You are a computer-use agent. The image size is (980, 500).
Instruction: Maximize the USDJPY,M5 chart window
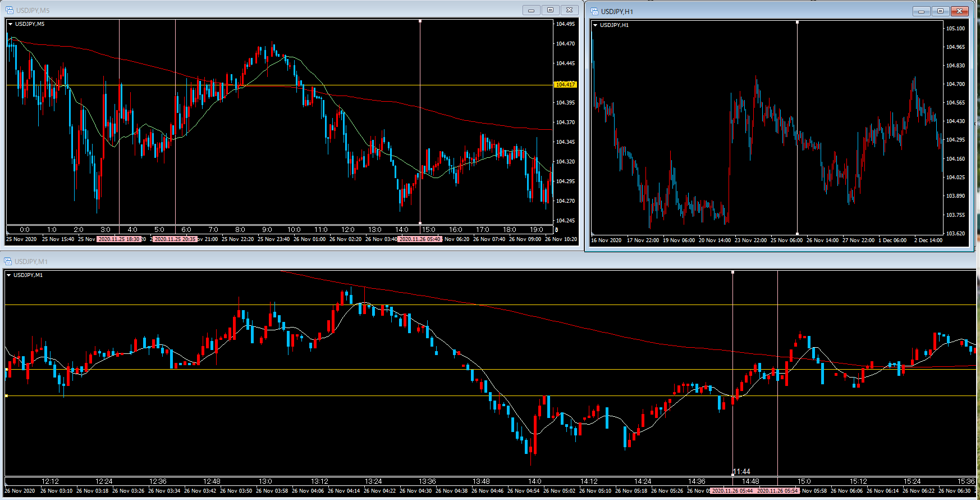tap(550, 10)
